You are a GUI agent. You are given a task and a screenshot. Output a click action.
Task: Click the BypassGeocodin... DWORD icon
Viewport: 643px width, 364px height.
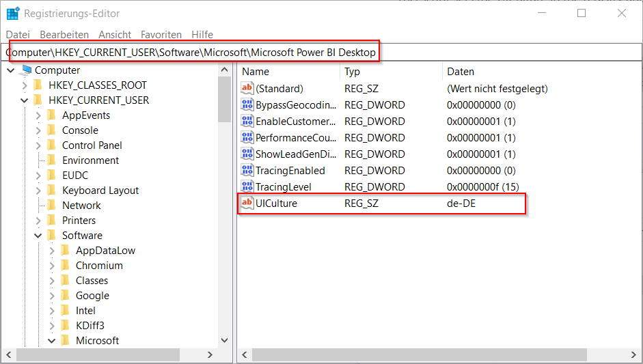247,104
